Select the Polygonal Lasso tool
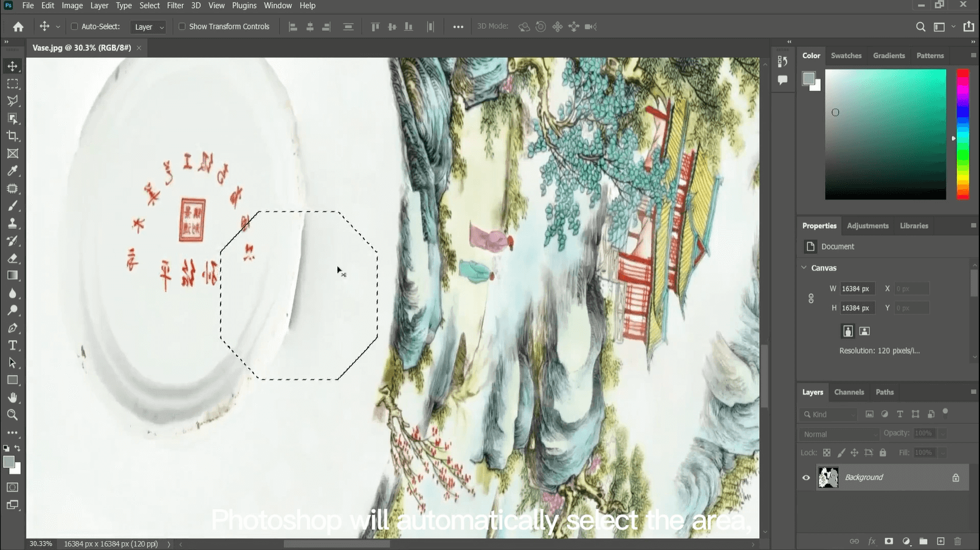 click(12, 101)
